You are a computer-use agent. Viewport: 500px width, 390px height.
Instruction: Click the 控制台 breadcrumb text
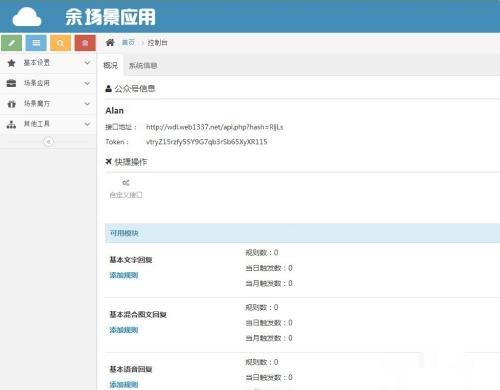[157, 43]
